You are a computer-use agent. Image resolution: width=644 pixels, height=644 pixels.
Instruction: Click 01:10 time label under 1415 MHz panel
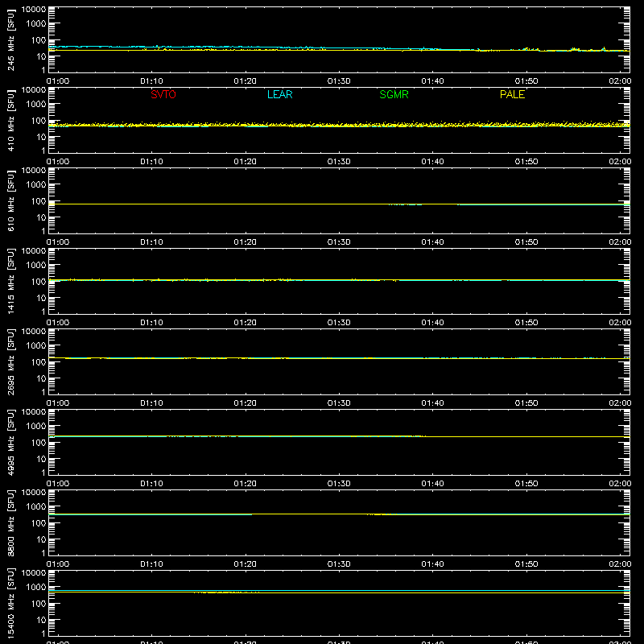pyautogui.click(x=151, y=323)
